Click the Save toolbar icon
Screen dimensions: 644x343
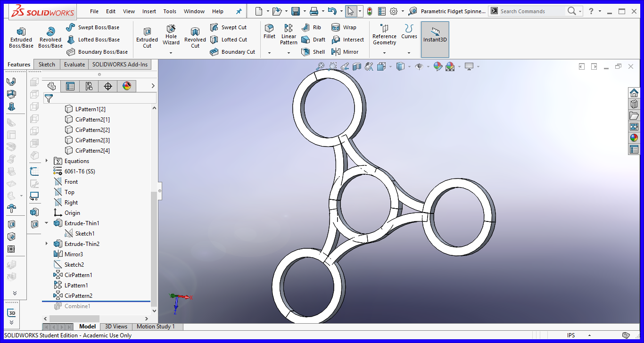[296, 11]
